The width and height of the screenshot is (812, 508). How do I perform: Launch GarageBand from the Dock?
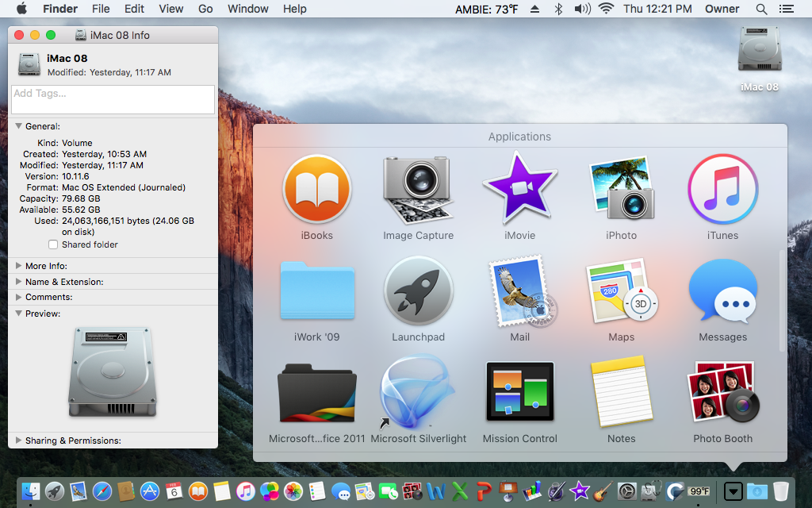pos(603,491)
